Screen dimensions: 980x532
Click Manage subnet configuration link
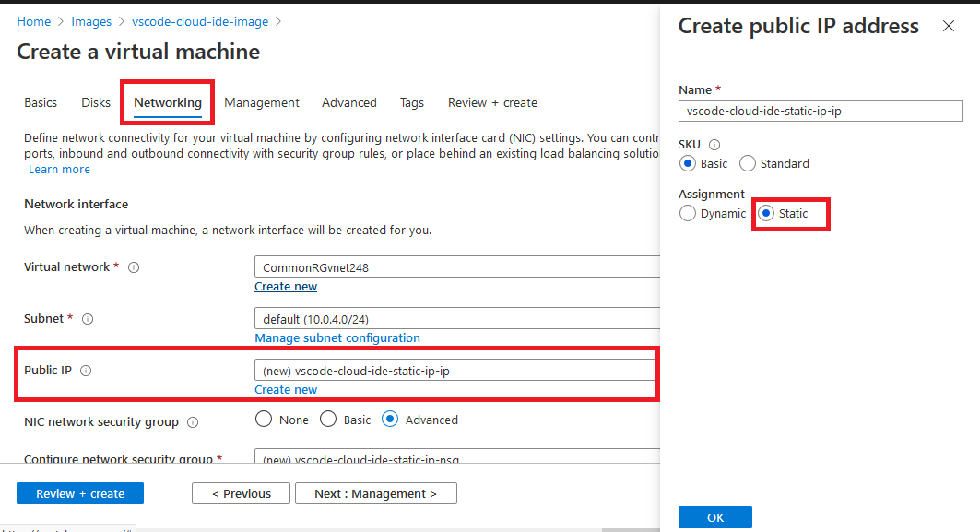click(337, 337)
